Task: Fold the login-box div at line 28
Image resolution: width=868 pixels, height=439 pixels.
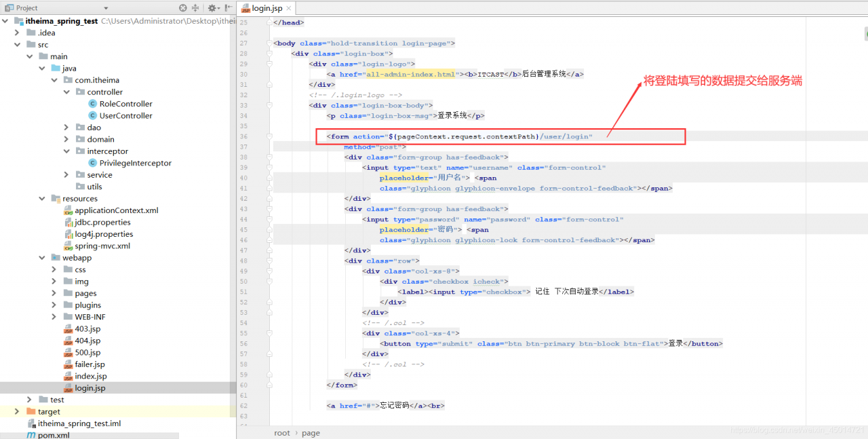Action: tap(269, 54)
